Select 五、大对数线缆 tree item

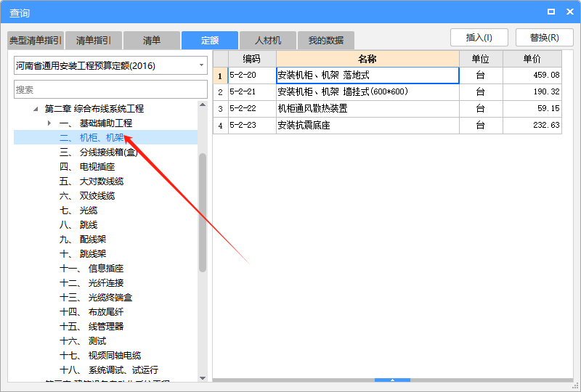point(92,181)
